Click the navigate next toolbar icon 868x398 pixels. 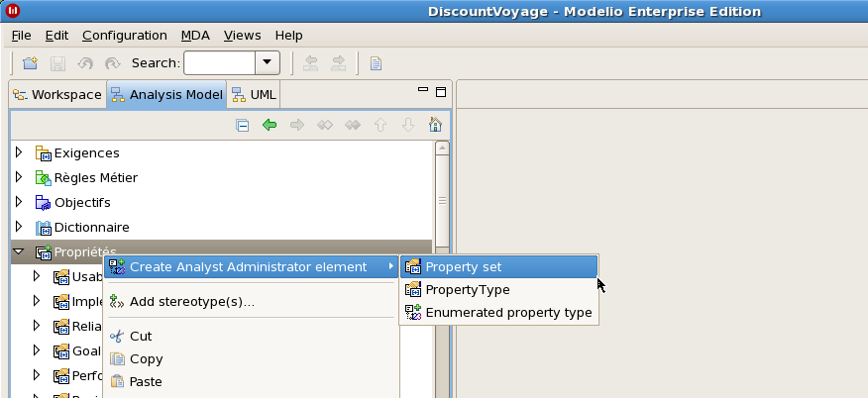point(338,63)
